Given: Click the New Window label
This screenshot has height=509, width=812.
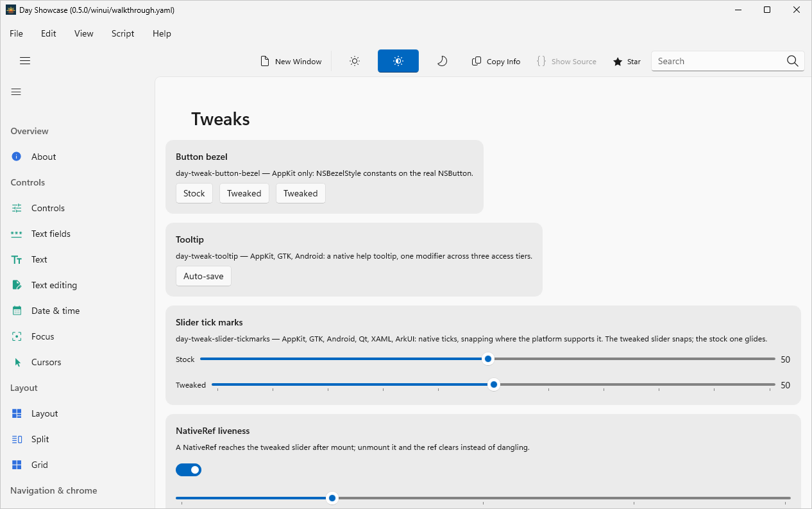Looking at the screenshot, I should click(x=298, y=62).
